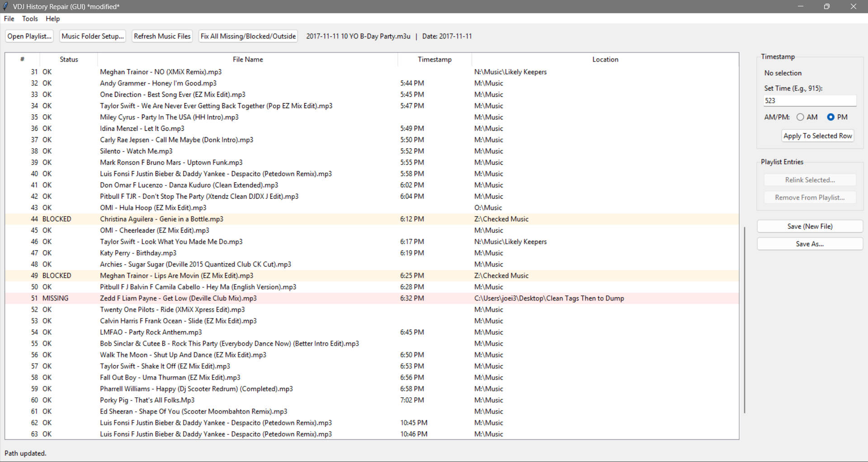
Task: Open Music Folder Setup dialog
Action: [x=93, y=36]
